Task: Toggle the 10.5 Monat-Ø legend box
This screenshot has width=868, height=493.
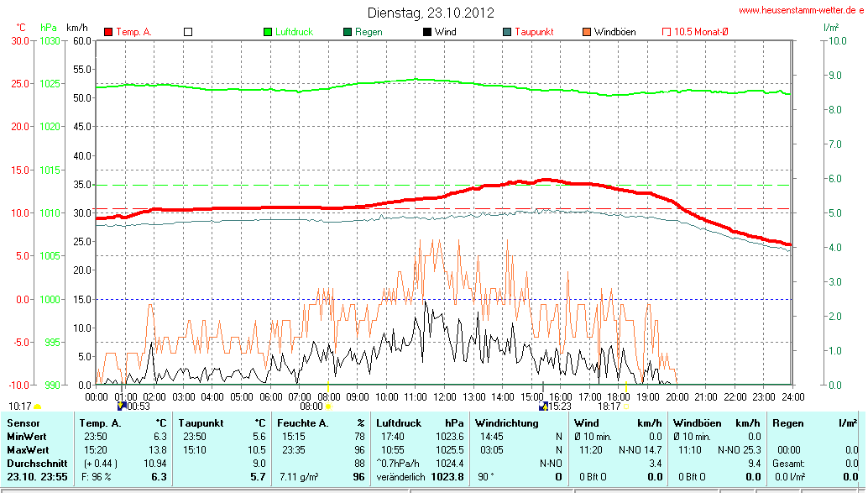Action: 666,32
